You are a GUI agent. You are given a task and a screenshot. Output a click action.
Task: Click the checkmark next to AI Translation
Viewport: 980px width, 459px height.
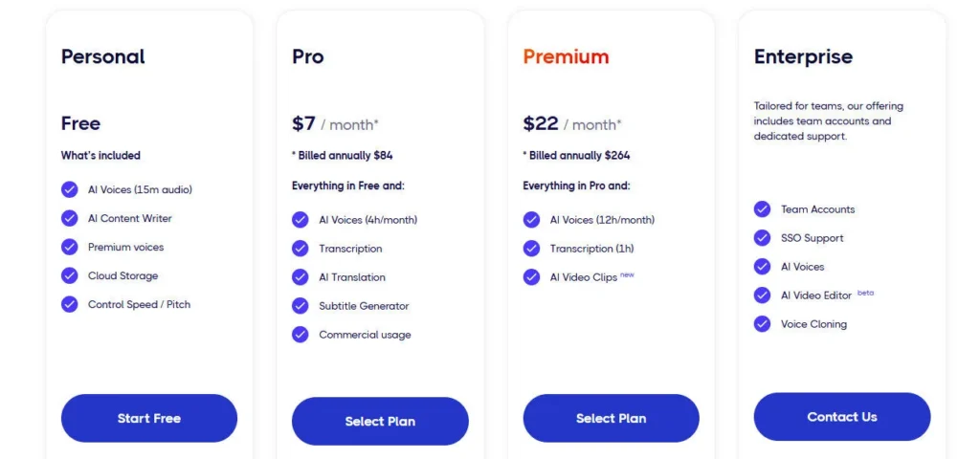301,277
